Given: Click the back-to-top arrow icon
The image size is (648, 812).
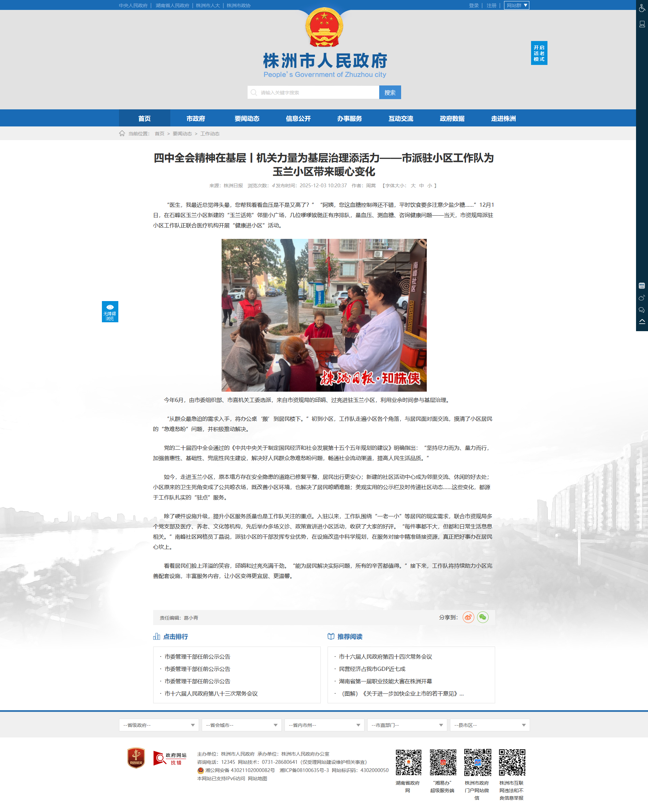Looking at the screenshot, I should coord(642,322).
